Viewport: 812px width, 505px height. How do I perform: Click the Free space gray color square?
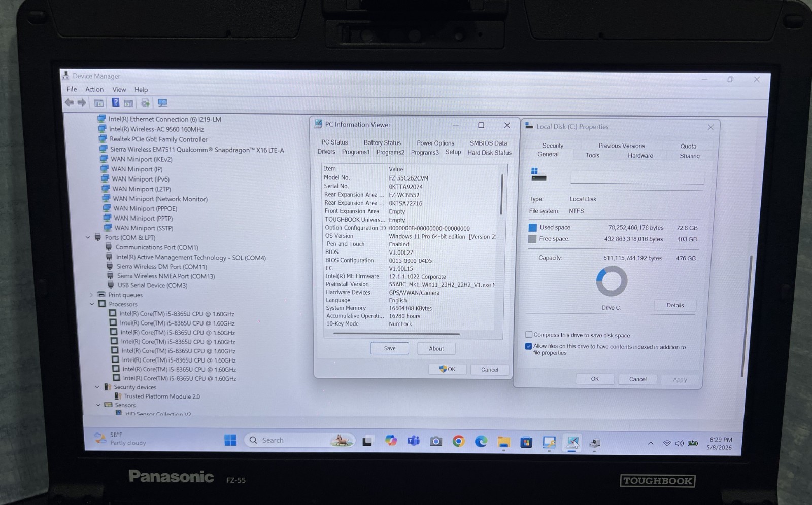point(532,239)
